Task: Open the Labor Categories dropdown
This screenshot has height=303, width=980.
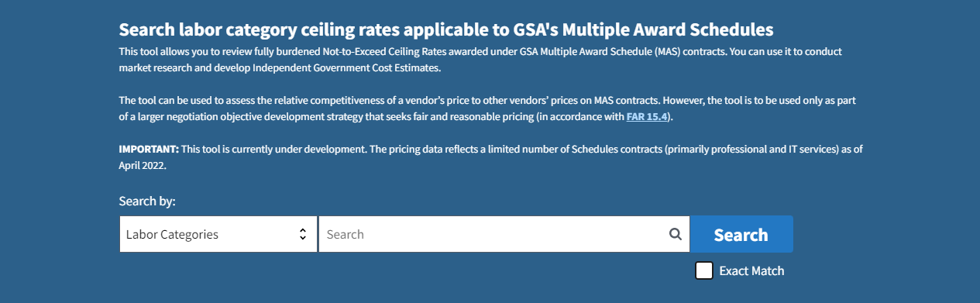Action: tap(218, 234)
